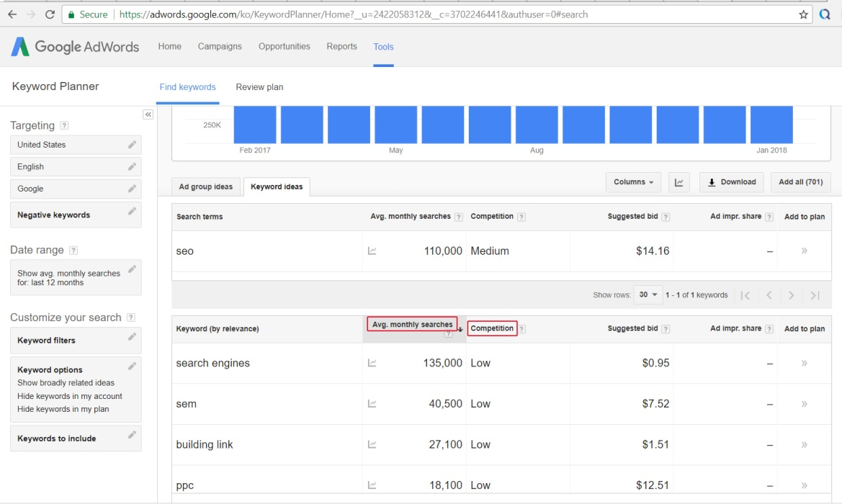The image size is (842, 504).
Task: Edit Negative keywords with pencil icon
Action: (132, 212)
